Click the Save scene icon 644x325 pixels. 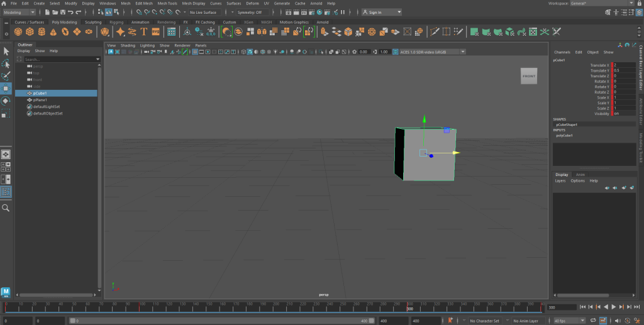(64, 12)
